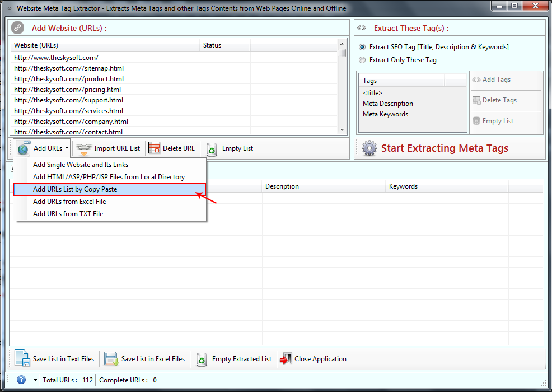Select Extract SEO Tag radio button
This screenshot has width=552, height=392.
(x=362, y=47)
